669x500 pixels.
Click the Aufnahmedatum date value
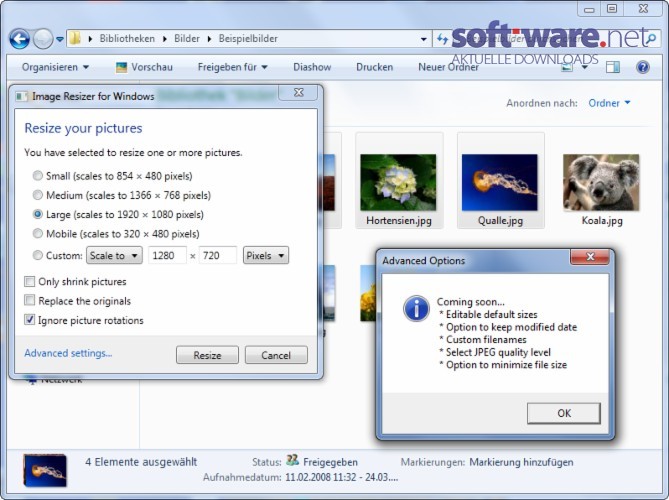point(341,477)
